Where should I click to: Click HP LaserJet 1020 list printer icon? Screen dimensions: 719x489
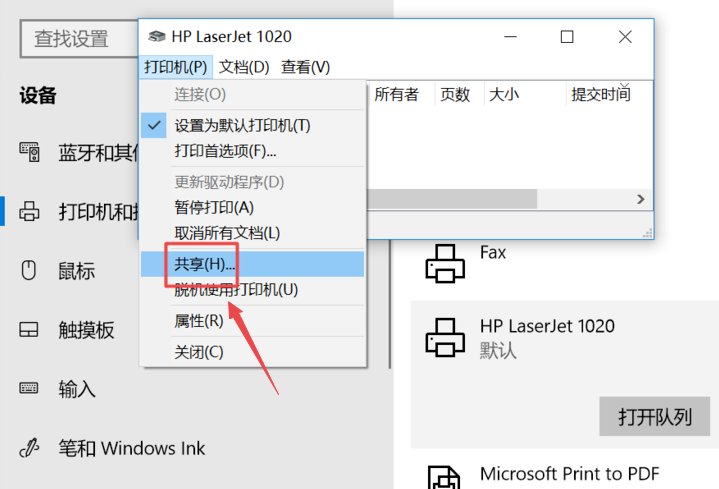pos(445,338)
